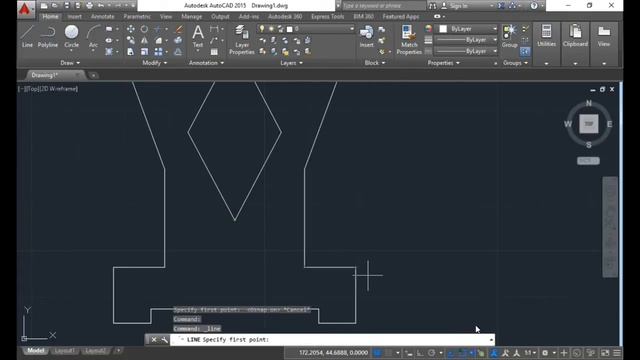Select the Drawing1 file tab
Image resolution: width=640 pixels, height=360 pixels.
pyautogui.click(x=45, y=75)
